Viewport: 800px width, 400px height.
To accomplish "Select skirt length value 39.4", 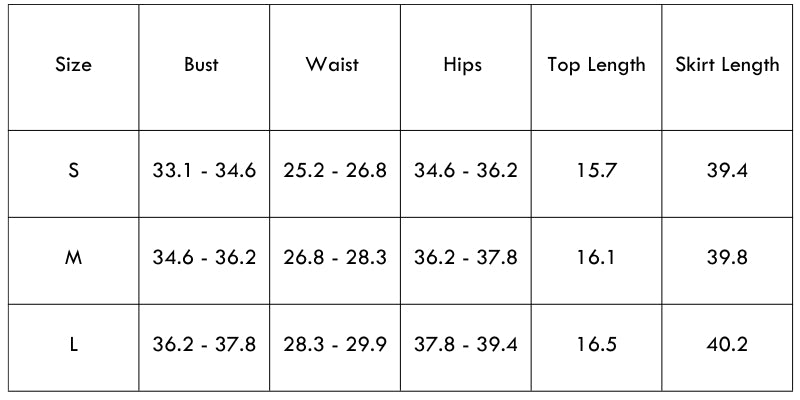I will [x=727, y=170].
